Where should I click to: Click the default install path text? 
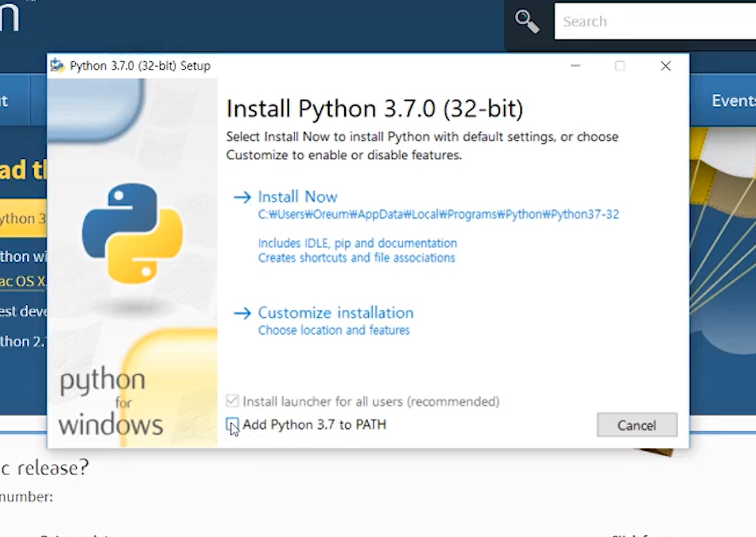pos(438,214)
